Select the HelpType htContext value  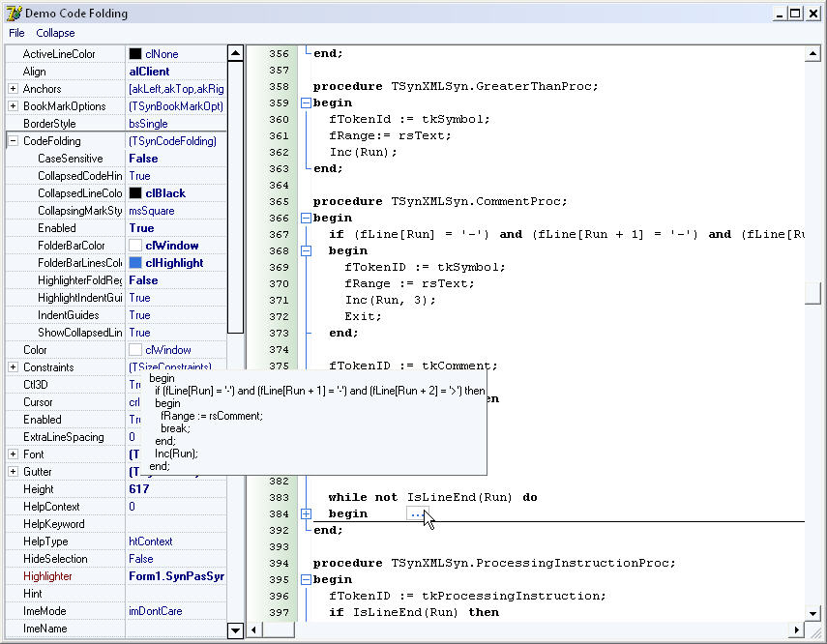click(x=150, y=542)
